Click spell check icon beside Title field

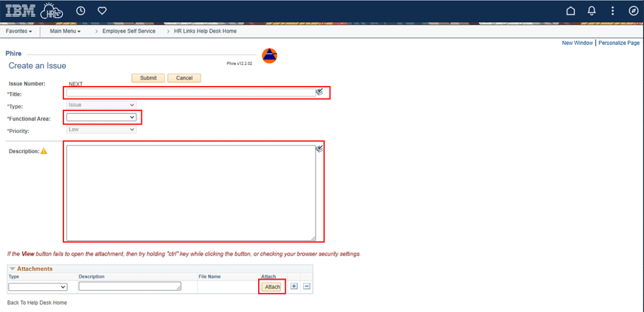(319, 92)
